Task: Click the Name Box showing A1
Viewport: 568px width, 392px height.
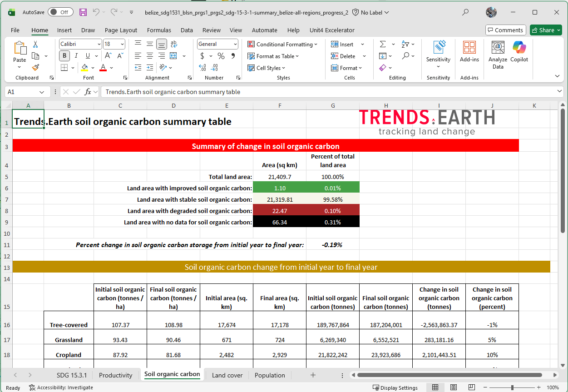Action: click(x=27, y=92)
